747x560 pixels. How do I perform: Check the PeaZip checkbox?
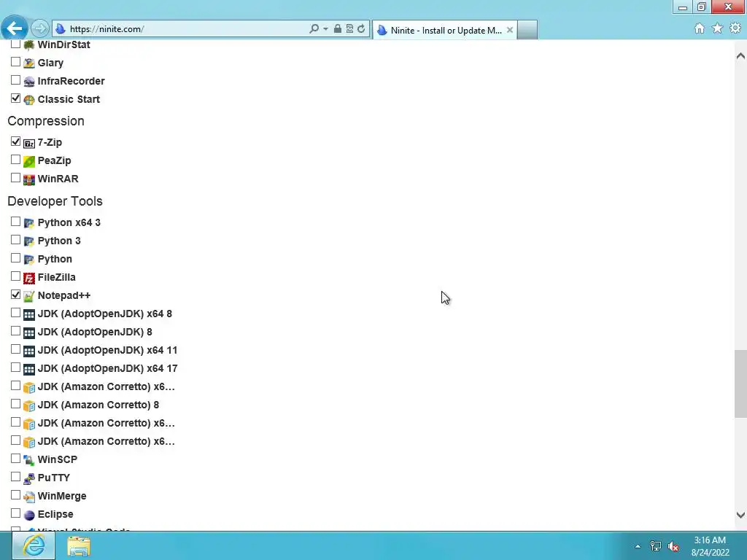click(16, 160)
